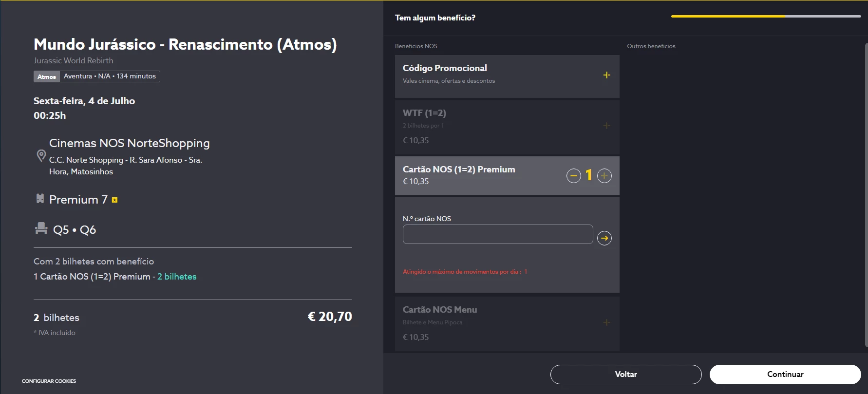This screenshot has width=868, height=394.
Task: Click the N.º cartão NOS input field
Action: click(x=497, y=234)
